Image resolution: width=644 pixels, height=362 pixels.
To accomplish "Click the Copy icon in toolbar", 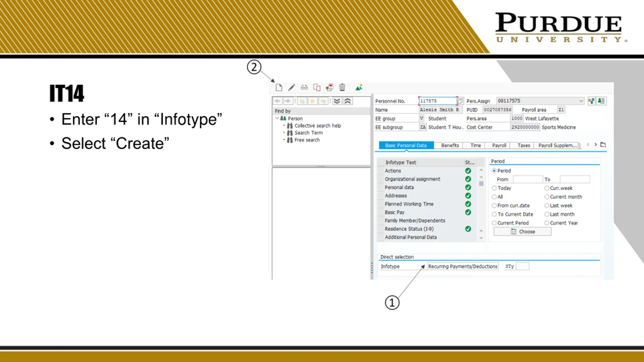I will point(317,87).
